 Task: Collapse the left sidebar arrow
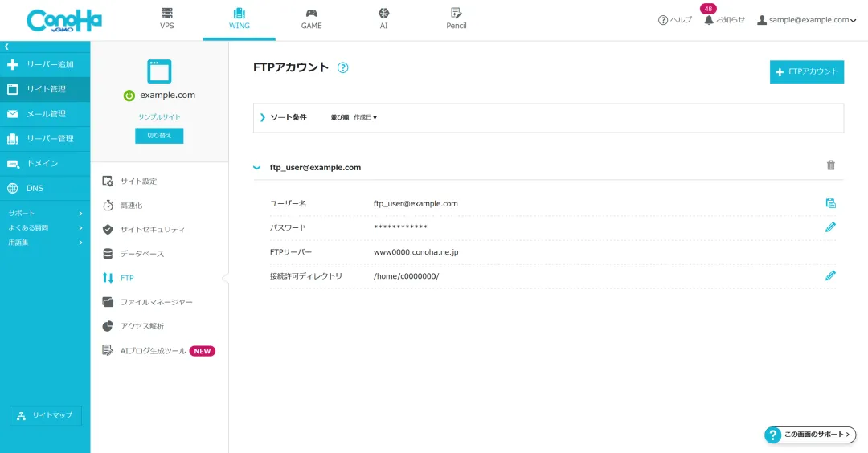point(6,47)
